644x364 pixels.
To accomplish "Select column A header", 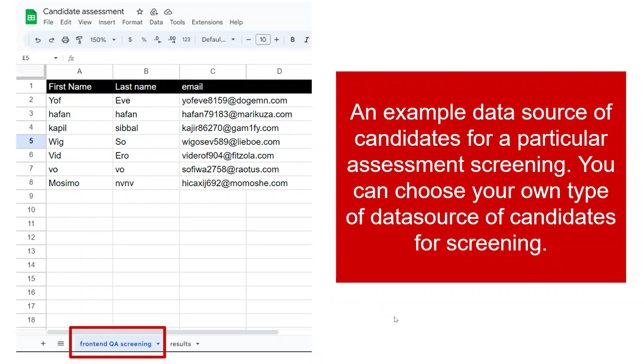I will [x=79, y=71].
